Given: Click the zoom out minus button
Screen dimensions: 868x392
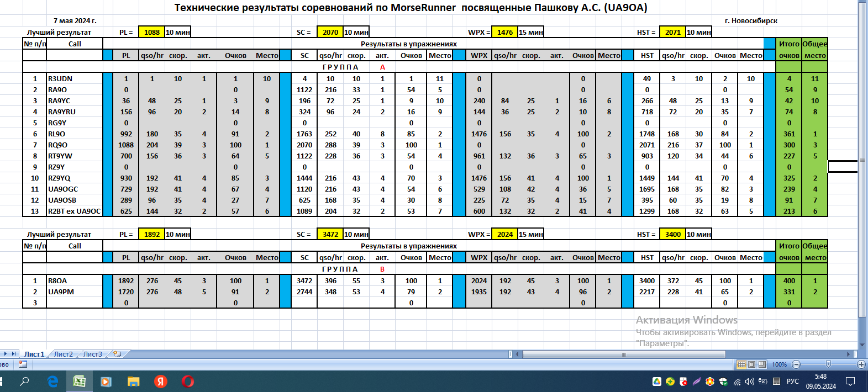Looking at the screenshot, I should 796,364.
